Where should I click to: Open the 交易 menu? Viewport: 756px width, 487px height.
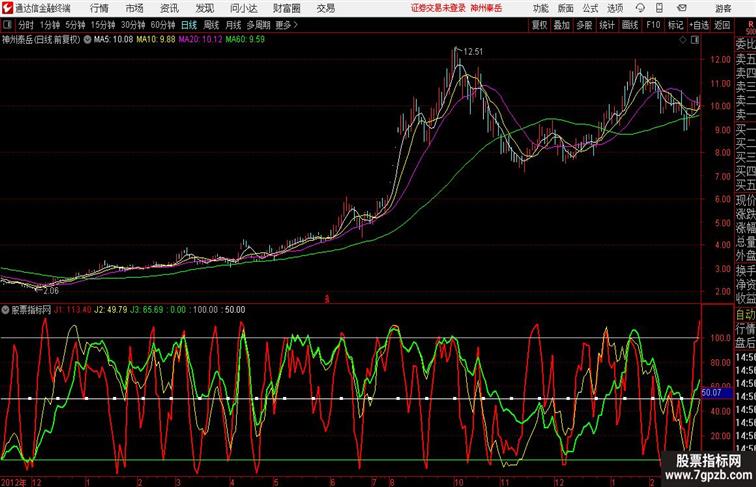pyautogui.click(x=325, y=8)
